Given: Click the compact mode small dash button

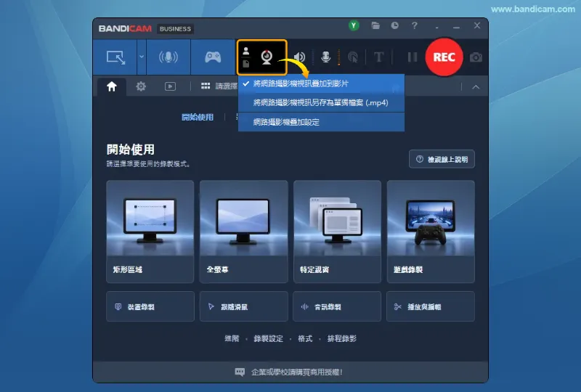Looking at the screenshot, I should (x=437, y=27).
